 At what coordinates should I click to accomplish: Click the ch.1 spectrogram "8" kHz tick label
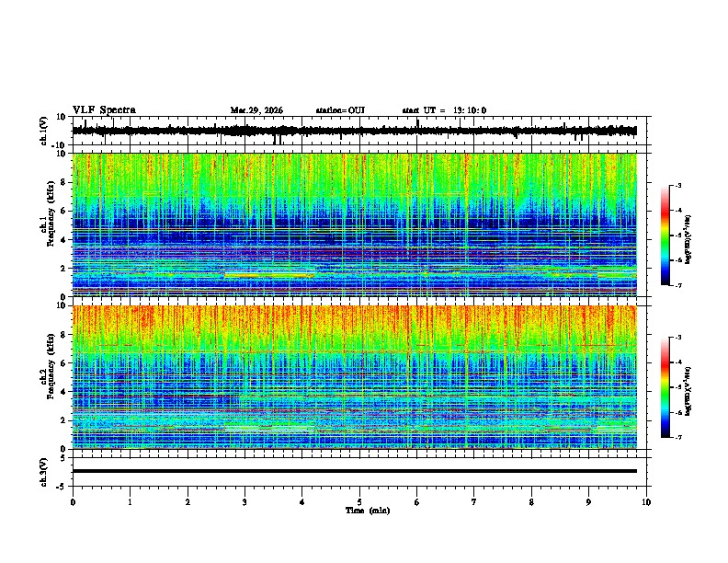click(63, 182)
